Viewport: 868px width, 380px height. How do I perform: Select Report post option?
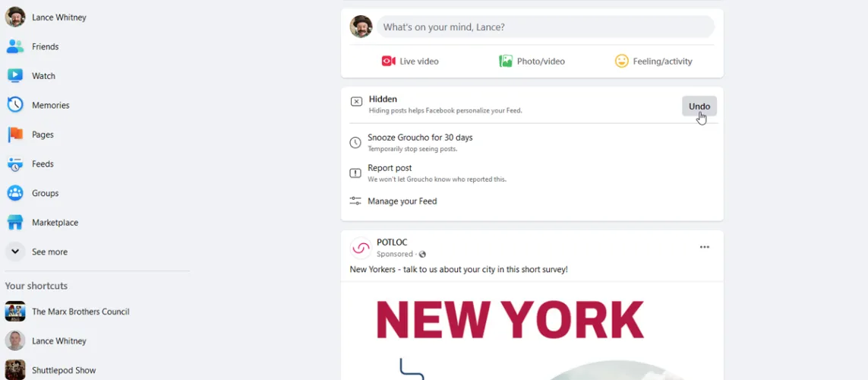point(532,173)
